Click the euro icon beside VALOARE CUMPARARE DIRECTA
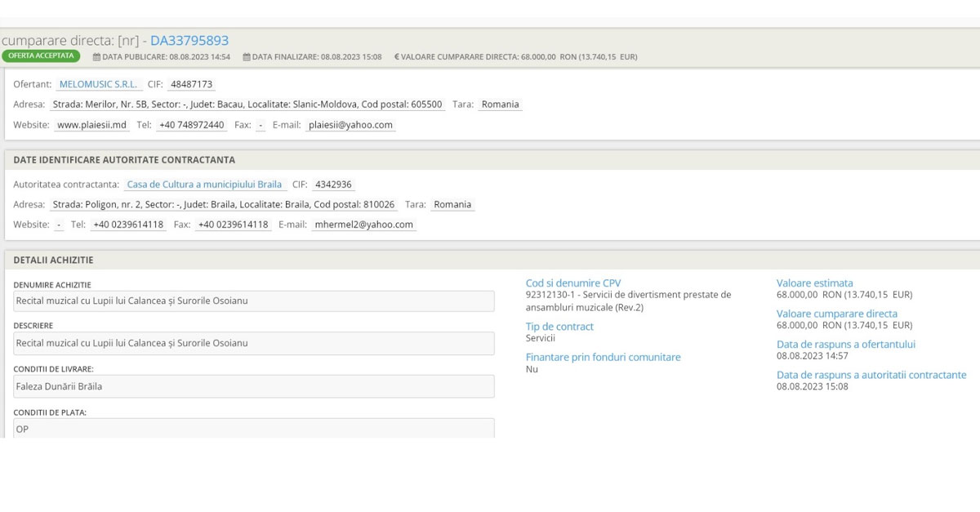 [x=397, y=57]
